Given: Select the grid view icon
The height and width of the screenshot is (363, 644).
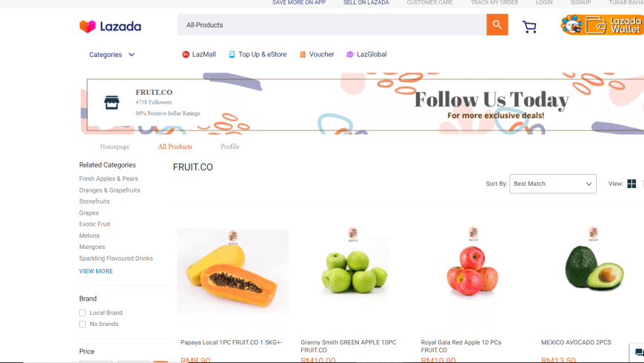Looking at the screenshot, I should [x=631, y=184].
